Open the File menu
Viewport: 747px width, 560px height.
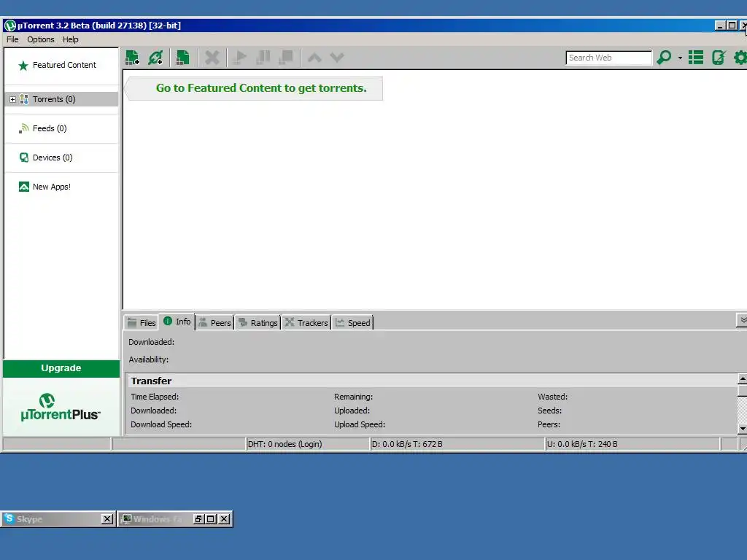(12, 39)
